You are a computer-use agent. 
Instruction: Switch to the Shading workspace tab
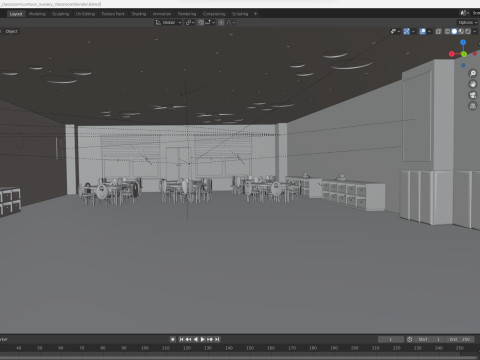[x=139, y=14]
